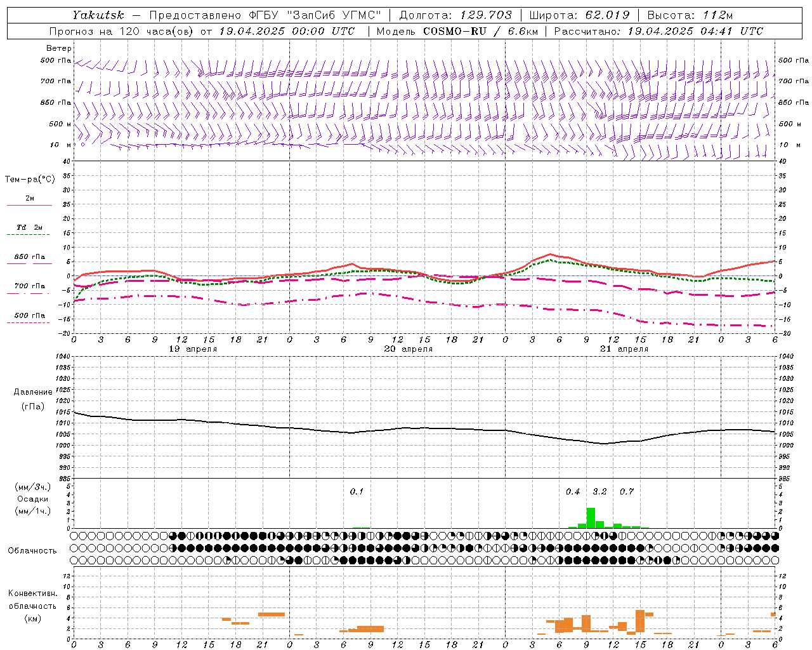Click the (мм/1ч.) unit label

click(32, 511)
